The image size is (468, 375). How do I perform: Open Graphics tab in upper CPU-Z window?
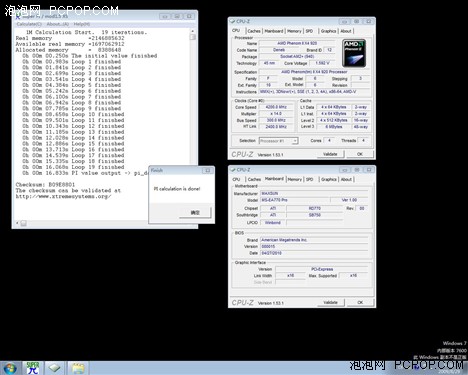click(x=328, y=31)
